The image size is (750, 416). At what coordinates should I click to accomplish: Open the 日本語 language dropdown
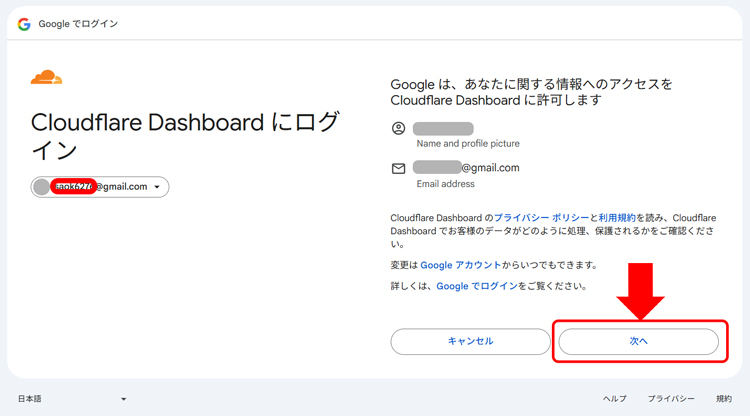pyautogui.click(x=72, y=399)
